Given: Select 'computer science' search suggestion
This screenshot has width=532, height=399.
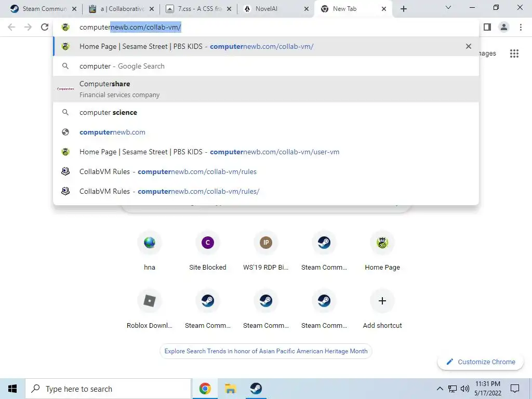Looking at the screenshot, I should pos(266,112).
